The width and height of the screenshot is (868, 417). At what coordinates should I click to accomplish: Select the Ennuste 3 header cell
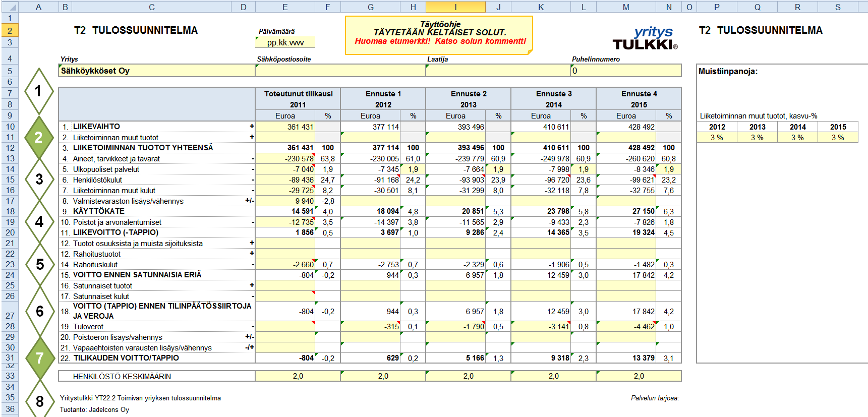click(x=553, y=94)
